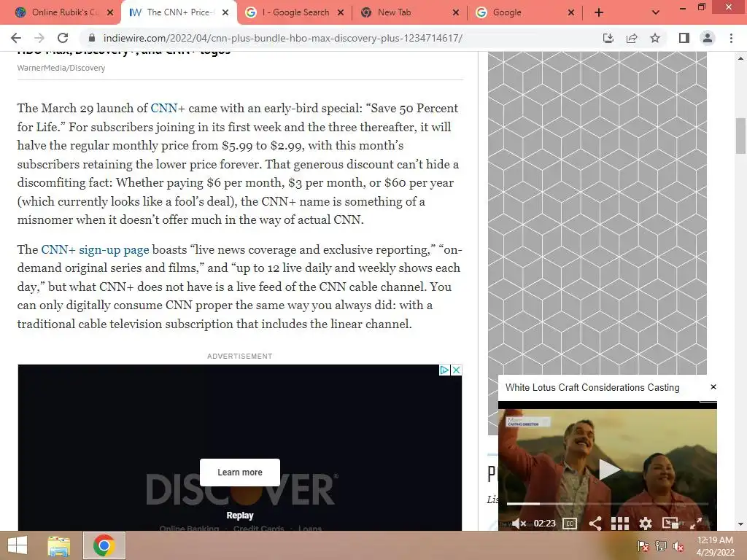
Task: Open the Action Center flag icon
Action: click(x=643, y=546)
